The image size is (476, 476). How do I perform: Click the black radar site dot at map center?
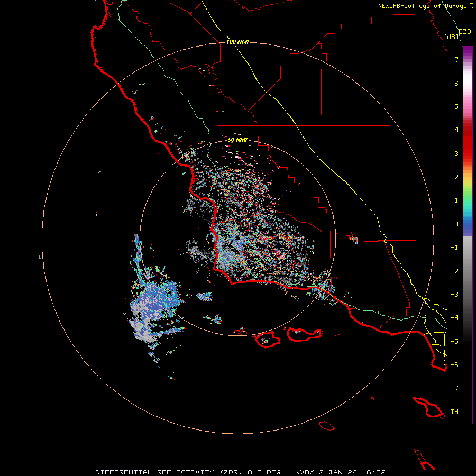[x=237, y=239]
